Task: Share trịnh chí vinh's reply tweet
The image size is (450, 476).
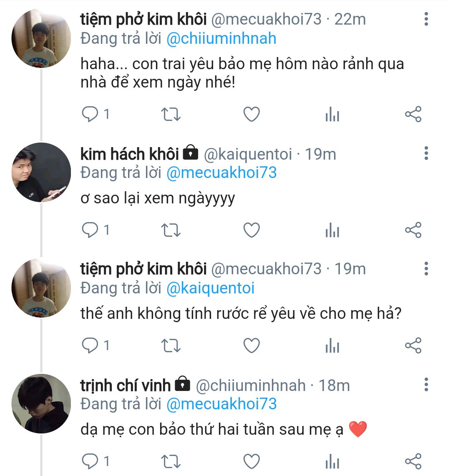Action: (x=413, y=461)
